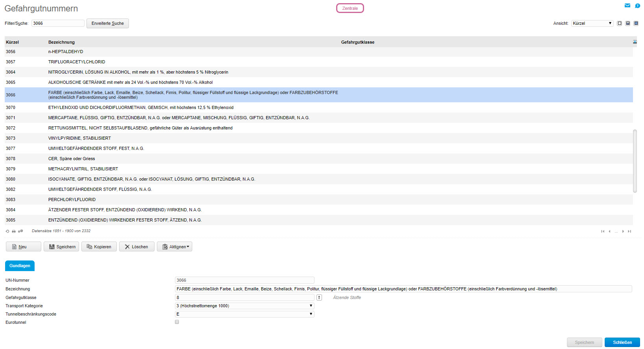
Task: Select the ENTZÜNDEND (OXIDIEREND) WIRKENDER FESTER STOFF row
Action: click(319, 220)
